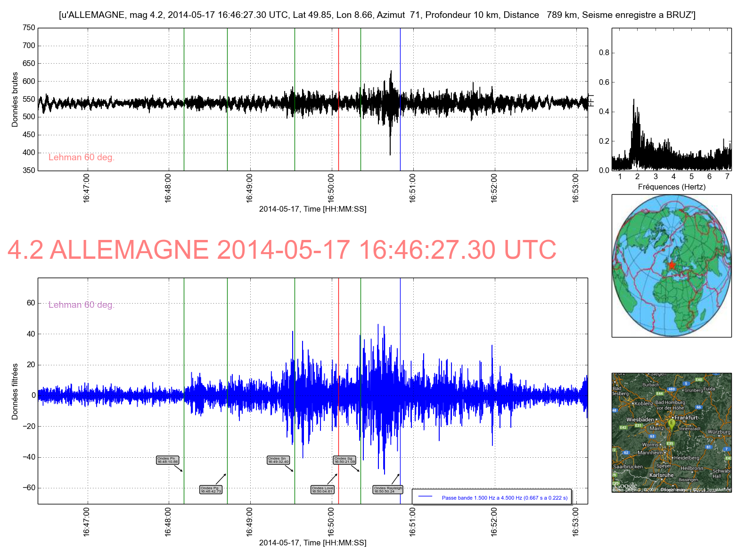The height and width of the screenshot is (560, 754).
Task: Click the blue highway 480 shield on map
Action: click(x=672, y=389)
